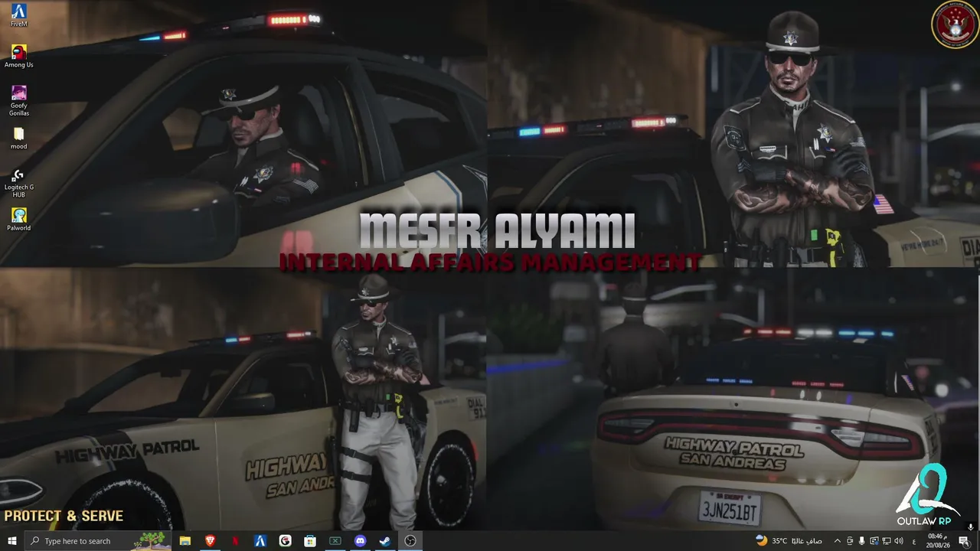This screenshot has height=551, width=980.
Task: Open the volume control in the tray
Action: click(899, 541)
